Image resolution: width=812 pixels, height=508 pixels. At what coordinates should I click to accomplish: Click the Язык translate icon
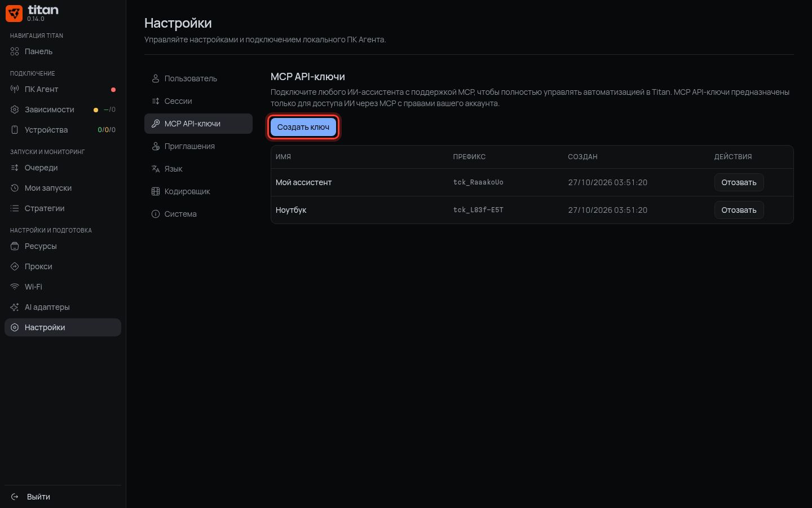156,169
